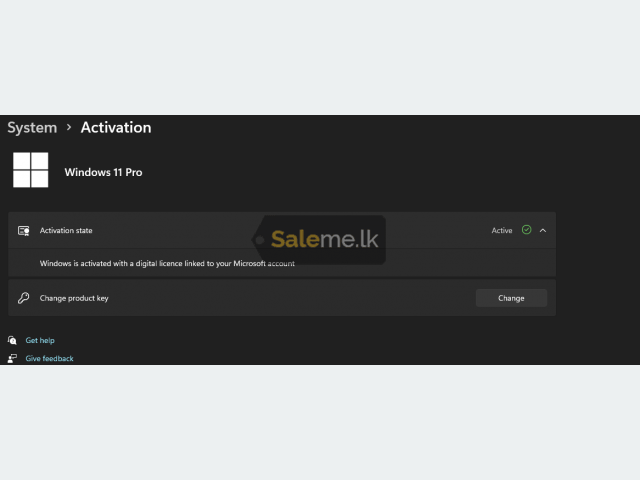Screen dimensions: 640x480
Task: Click the Active status text
Action: point(502,231)
